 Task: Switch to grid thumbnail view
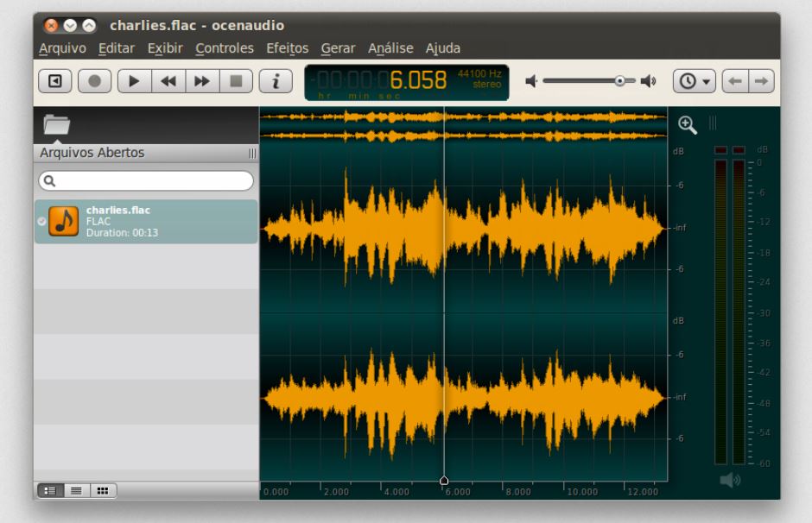coord(103,490)
